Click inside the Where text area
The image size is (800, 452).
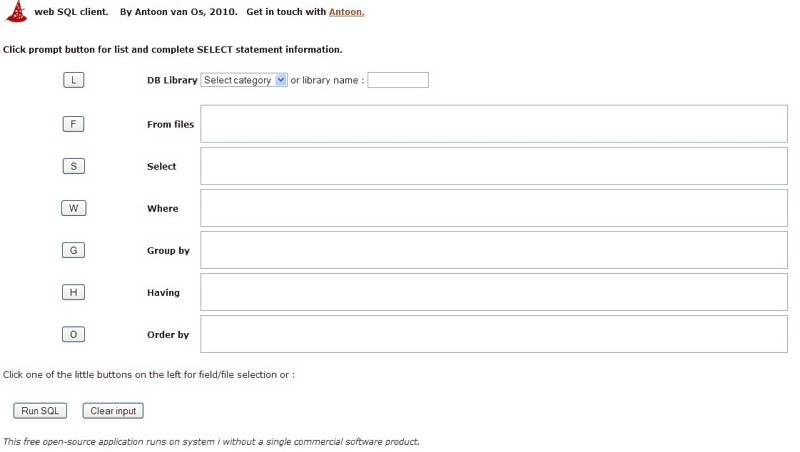coord(494,208)
